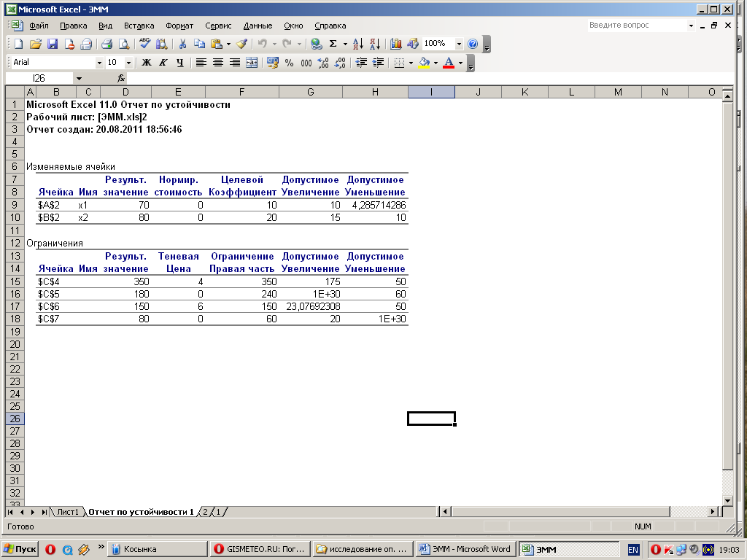The height and width of the screenshot is (560, 747).
Task: Insert AutoSum with the sigma icon
Action: [x=333, y=44]
